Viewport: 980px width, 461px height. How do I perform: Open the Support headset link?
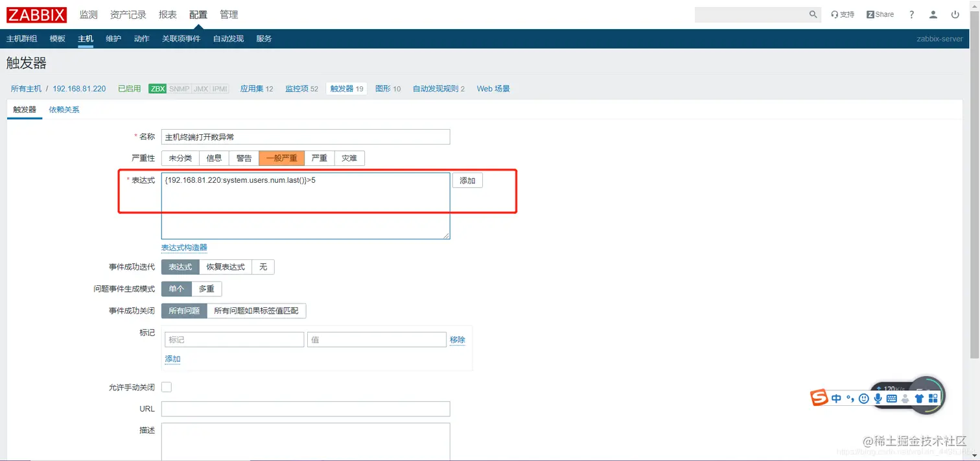pyautogui.click(x=843, y=14)
